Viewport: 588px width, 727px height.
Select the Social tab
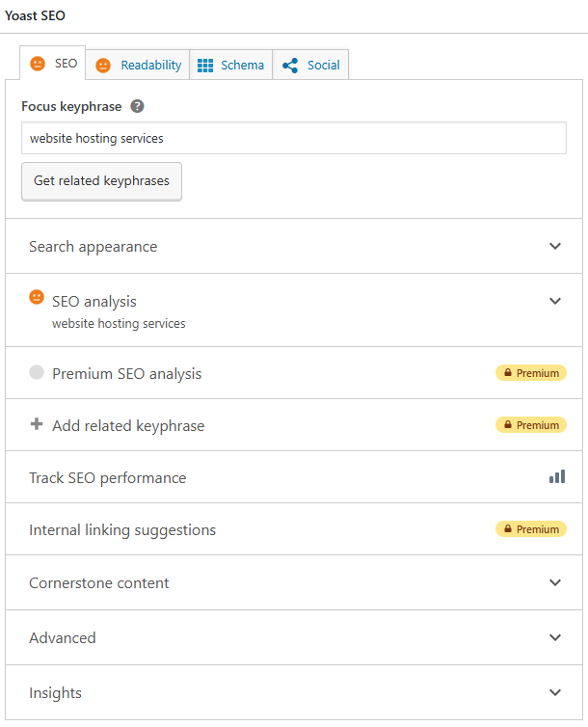point(311,65)
